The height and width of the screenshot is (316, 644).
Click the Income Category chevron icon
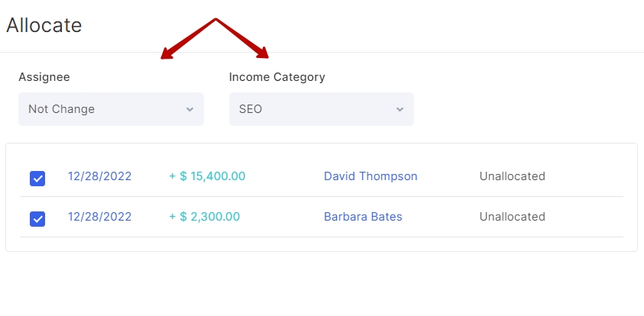pos(400,109)
